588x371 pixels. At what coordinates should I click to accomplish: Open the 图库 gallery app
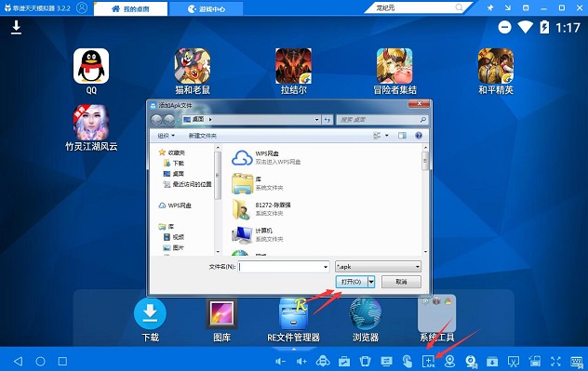[x=221, y=313]
